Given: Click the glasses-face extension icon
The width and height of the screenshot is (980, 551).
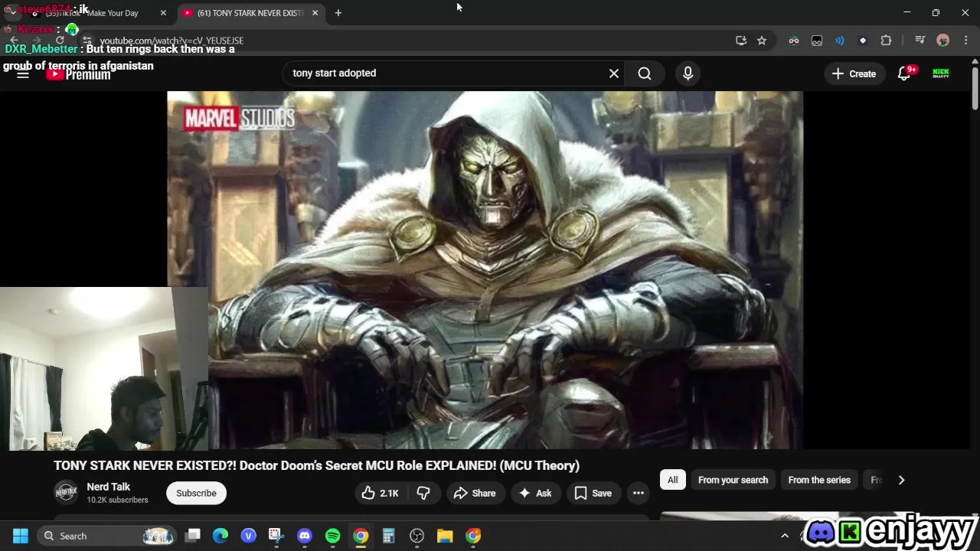Looking at the screenshot, I should 794,41.
